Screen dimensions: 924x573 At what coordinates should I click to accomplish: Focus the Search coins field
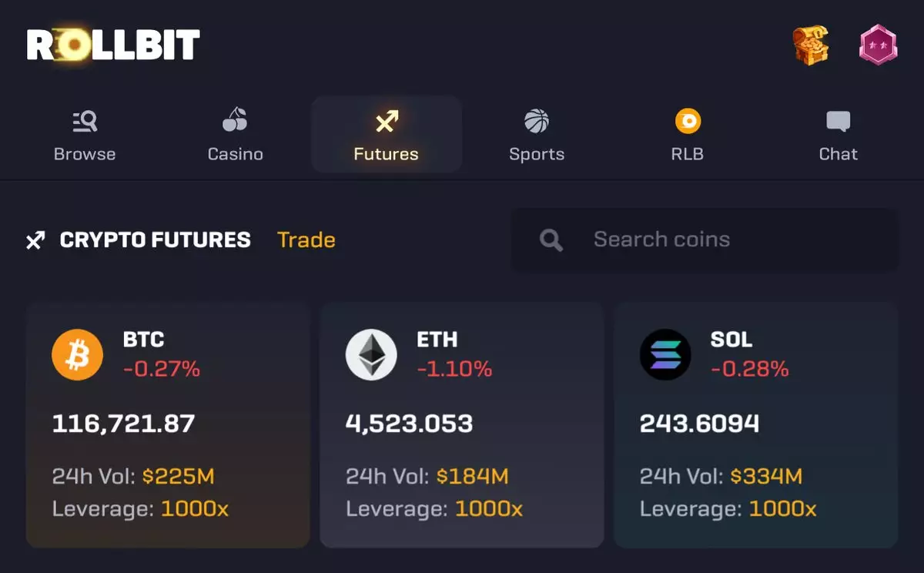(x=705, y=240)
